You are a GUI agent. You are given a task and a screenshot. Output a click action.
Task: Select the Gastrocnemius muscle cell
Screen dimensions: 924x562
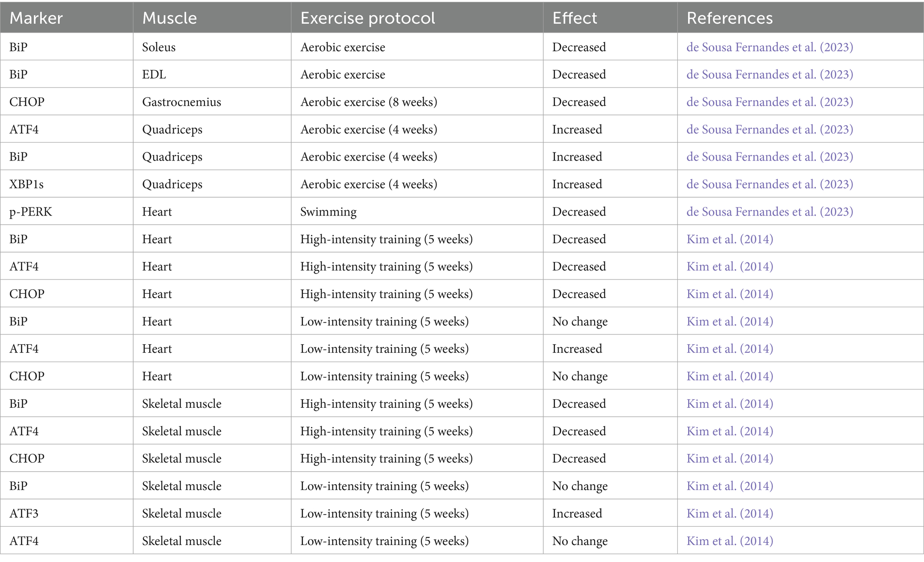click(181, 102)
